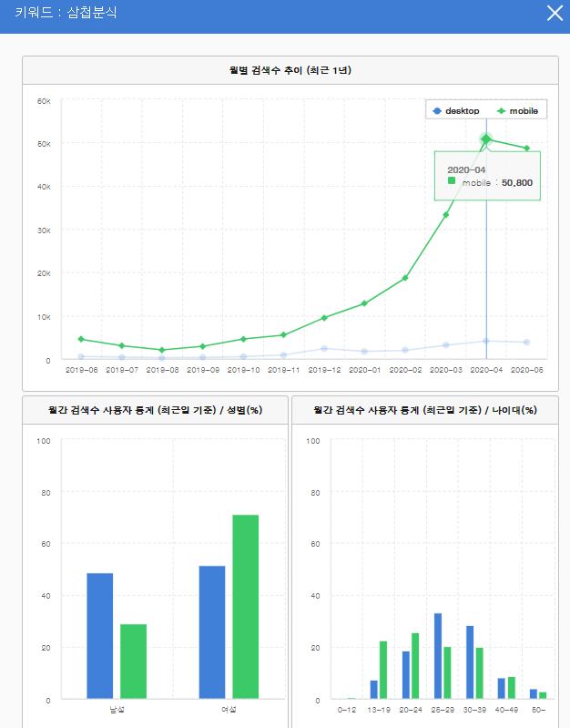
Task: Click the '2020-04' x-axis label
Action: [x=486, y=370]
